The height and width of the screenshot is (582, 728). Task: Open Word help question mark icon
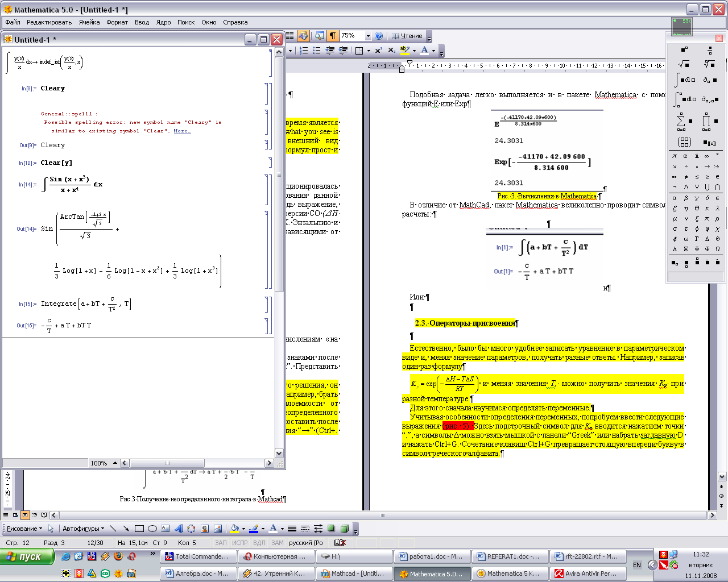pyautogui.click(x=379, y=36)
